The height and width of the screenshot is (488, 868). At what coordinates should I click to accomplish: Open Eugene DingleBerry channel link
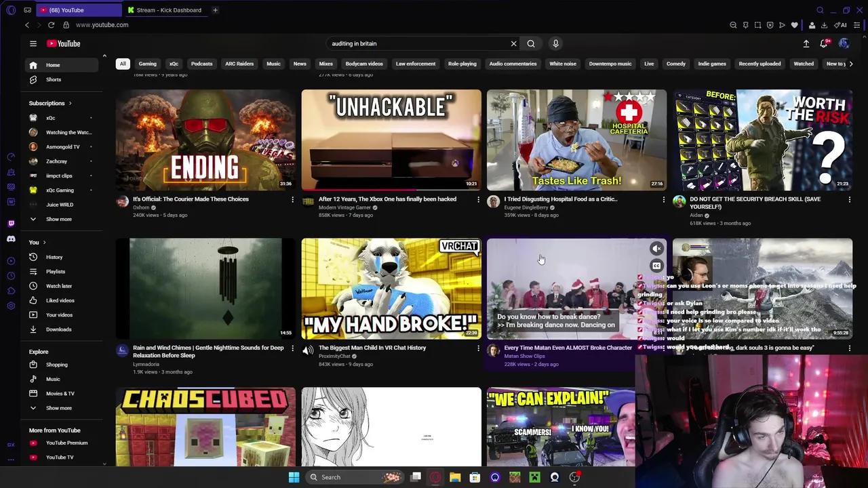coord(526,207)
